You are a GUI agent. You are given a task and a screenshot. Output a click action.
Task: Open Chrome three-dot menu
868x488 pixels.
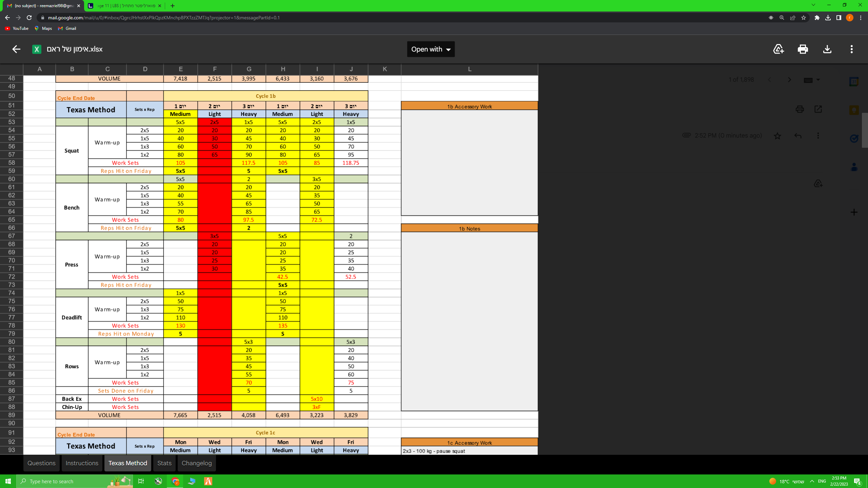[861, 18]
